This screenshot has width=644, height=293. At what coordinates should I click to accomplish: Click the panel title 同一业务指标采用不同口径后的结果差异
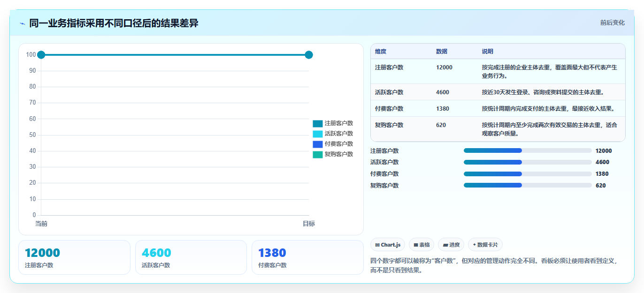coord(114,23)
